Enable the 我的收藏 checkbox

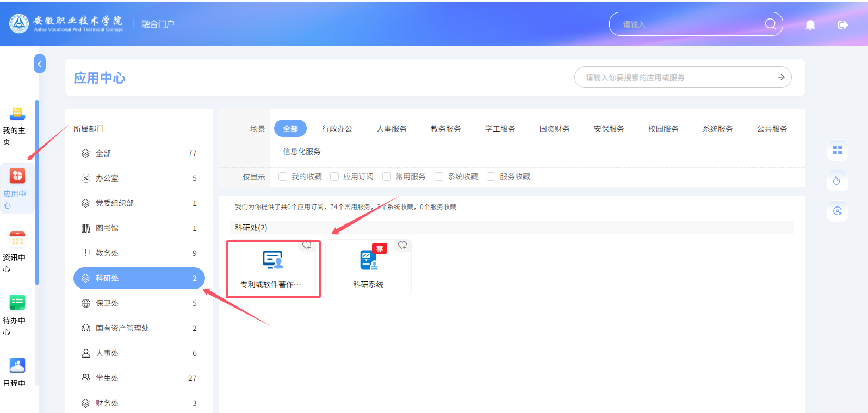(x=283, y=177)
